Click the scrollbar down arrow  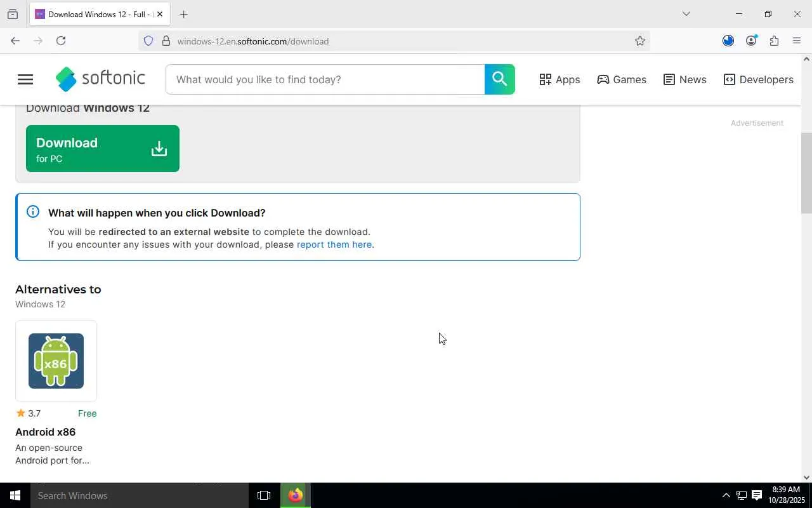806,478
